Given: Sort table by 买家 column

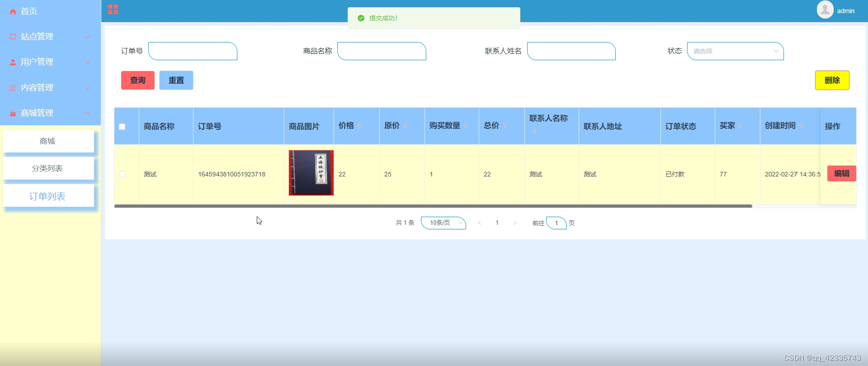Looking at the screenshot, I should 741,126.
